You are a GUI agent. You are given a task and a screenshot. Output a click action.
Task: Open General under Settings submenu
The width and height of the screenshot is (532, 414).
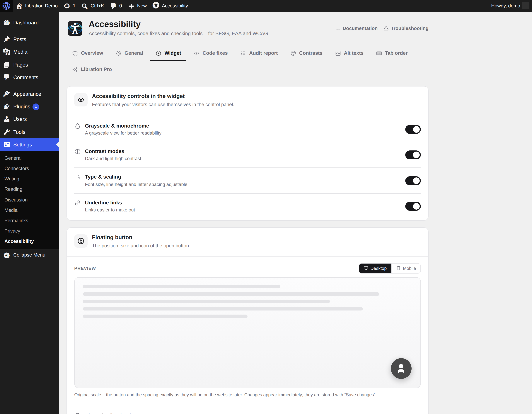tap(13, 158)
